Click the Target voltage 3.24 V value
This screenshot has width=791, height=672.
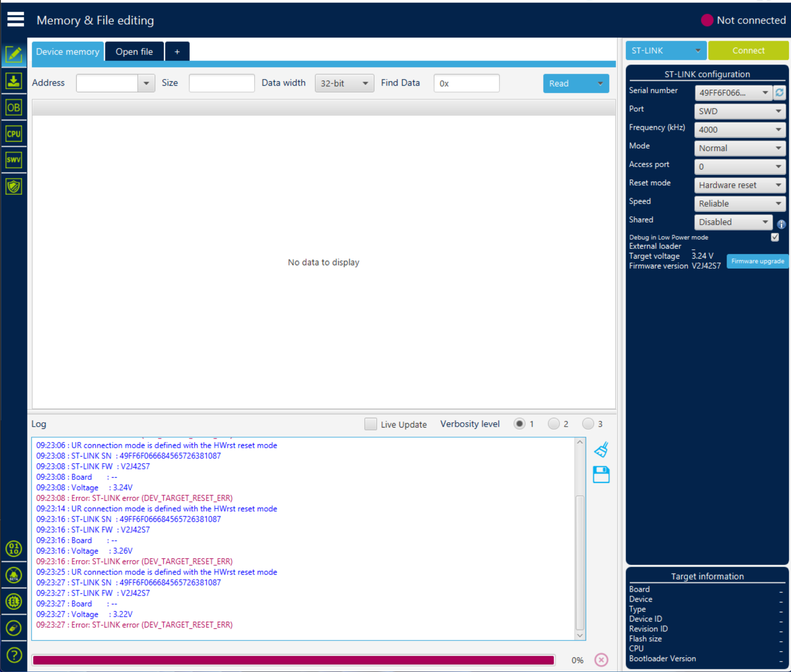[x=703, y=256]
